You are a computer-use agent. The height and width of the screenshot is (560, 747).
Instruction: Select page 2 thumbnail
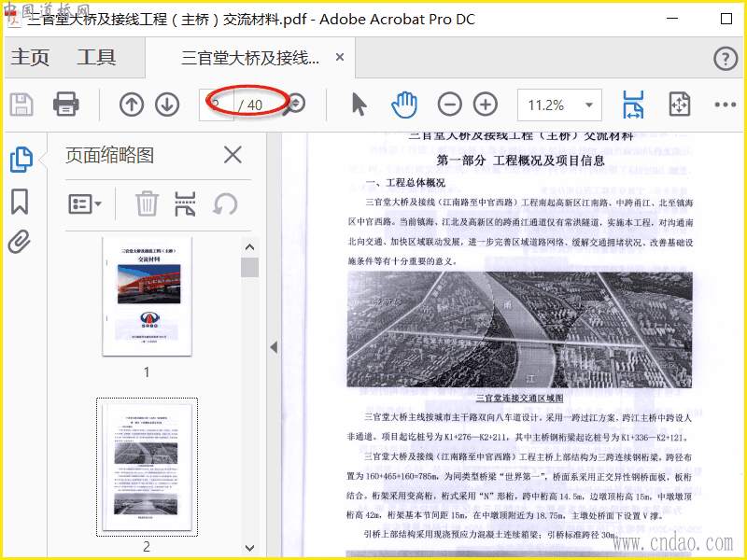click(147, 467)
